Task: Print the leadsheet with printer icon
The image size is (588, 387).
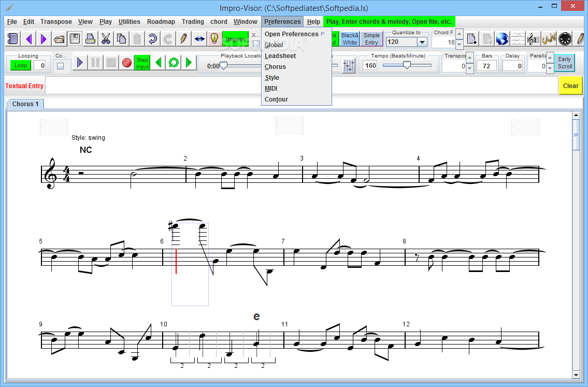Action: pos(90,39)
